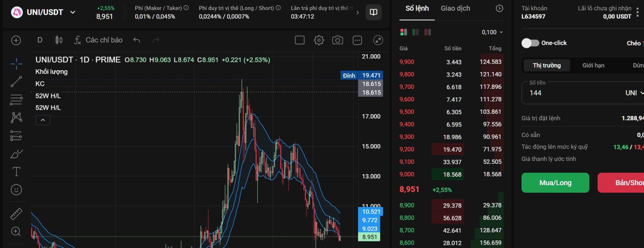The image size is (644, 248).
Task: Activate the zoom-in magnifier tool
Action: pyautogui.click(x=16, y=231)
